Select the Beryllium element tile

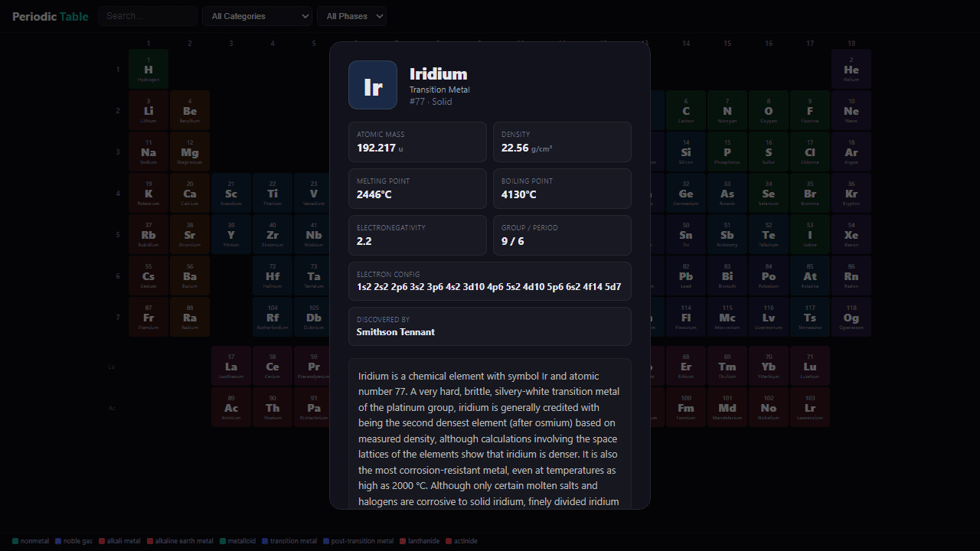[190, 110]
